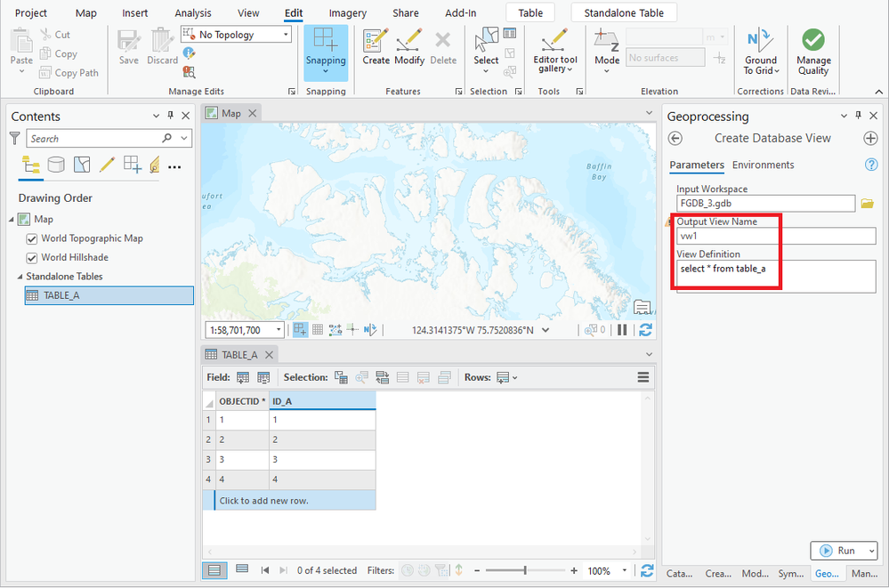Select the List By Selection icon

(82, 165)
